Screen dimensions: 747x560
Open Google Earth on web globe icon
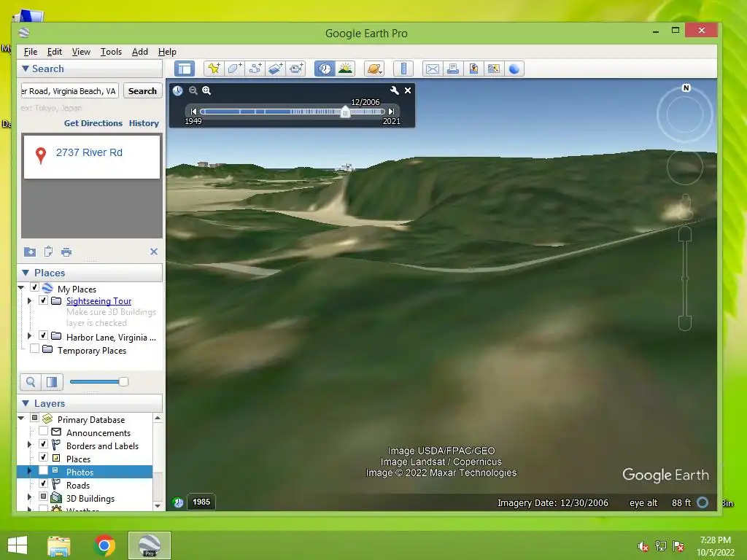click(x=514, y=69)
